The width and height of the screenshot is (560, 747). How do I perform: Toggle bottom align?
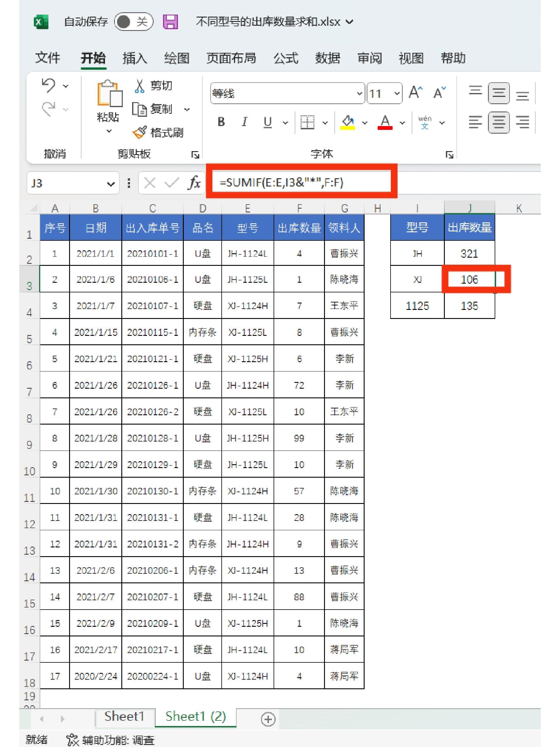click(522, 96)
